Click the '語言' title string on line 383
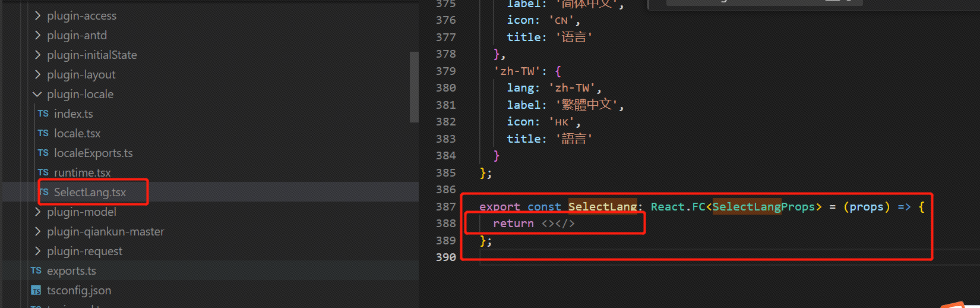The image size is (980, 308). click(x=573, y=139)
